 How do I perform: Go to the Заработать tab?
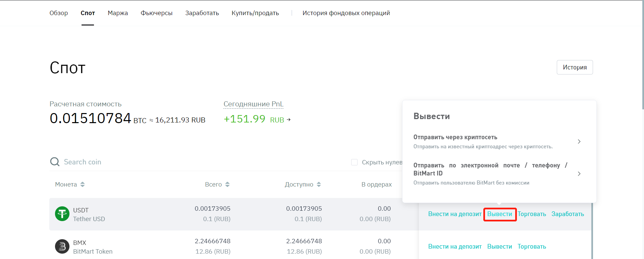tap(202, 13)
